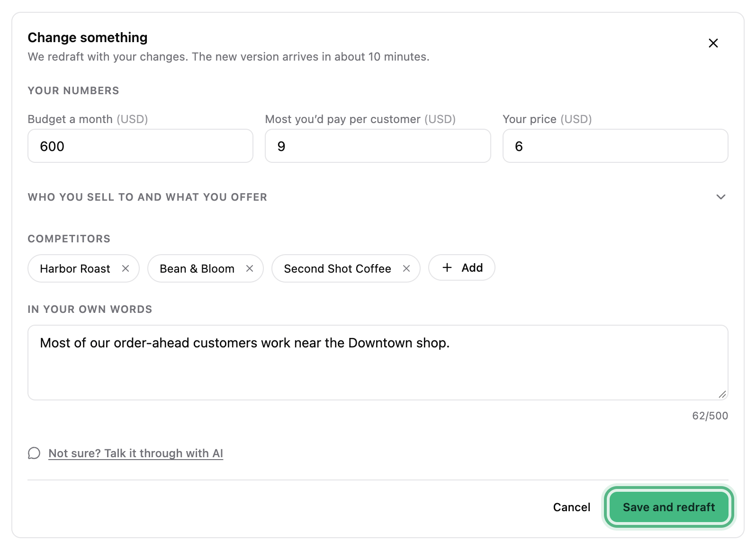This screenshot has height=550, width=756.
Task: Click the Most you'd pay per customer label
Action: (x=360, y=119)
